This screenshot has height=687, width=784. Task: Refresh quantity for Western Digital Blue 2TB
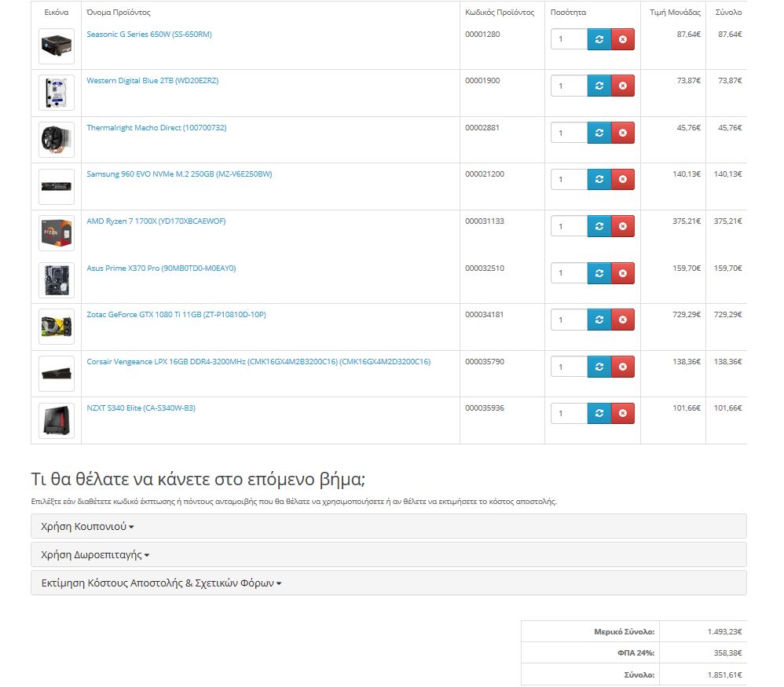(x=599, y=86)
